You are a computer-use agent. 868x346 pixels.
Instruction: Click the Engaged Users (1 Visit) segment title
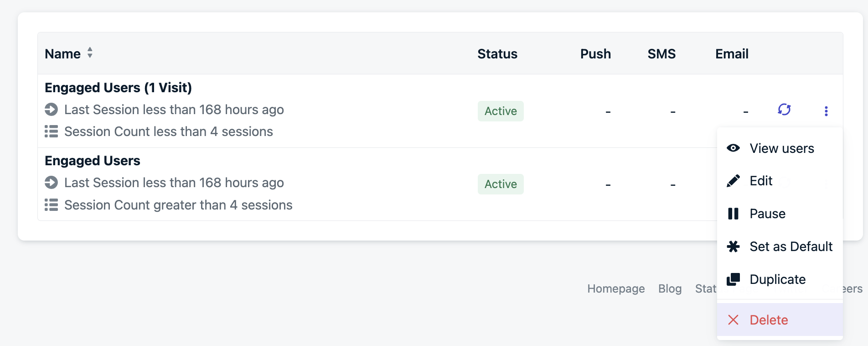click(118, 88)
